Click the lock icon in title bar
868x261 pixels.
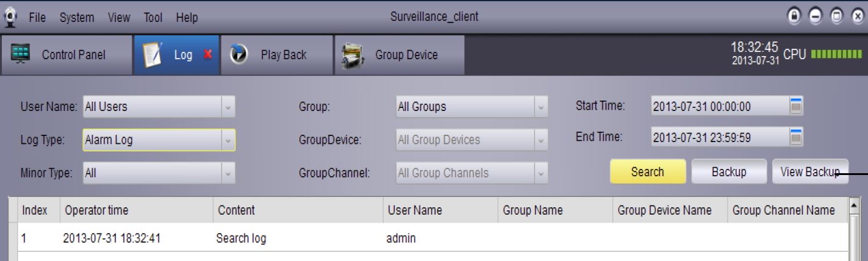[x=794, y=17]
